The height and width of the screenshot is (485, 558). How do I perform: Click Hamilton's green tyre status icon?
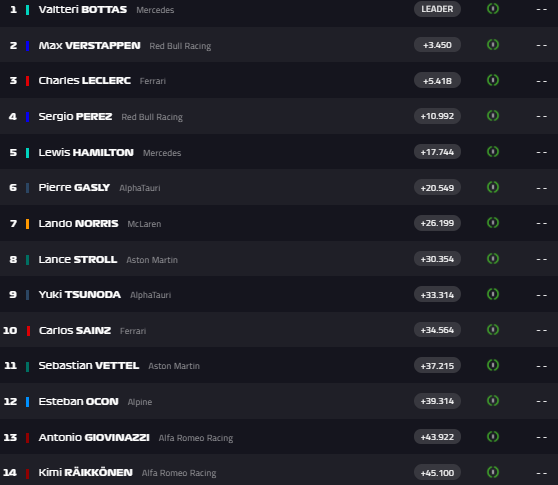click(493, 152)
